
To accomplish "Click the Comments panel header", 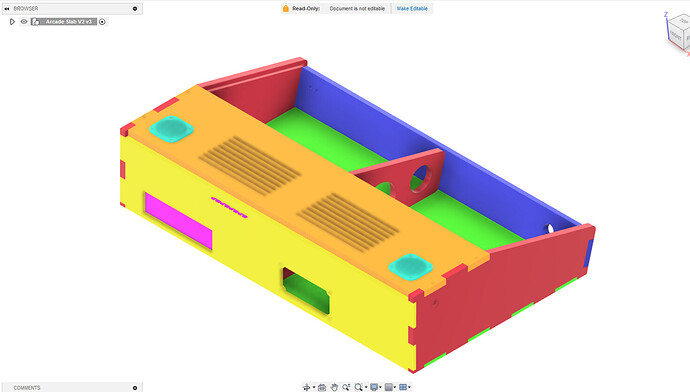I will 71,388.
